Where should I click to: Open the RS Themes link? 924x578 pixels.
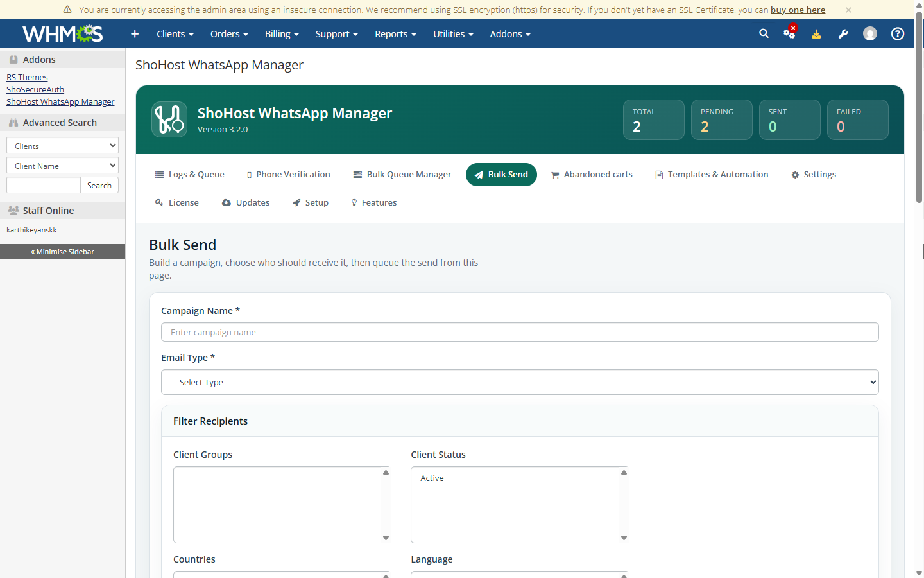pyautogui.click(x=27, y=77)
